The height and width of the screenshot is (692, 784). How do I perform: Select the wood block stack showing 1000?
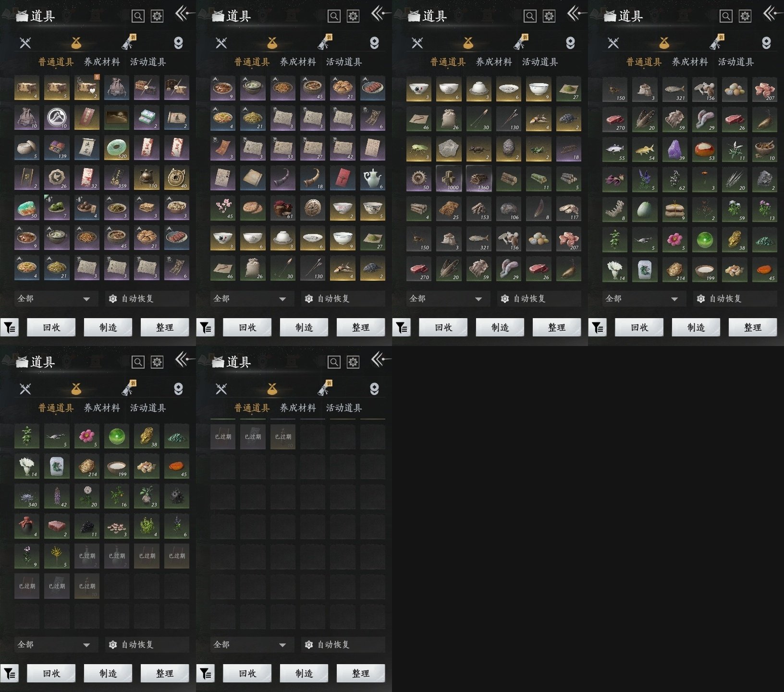point(449,179)
